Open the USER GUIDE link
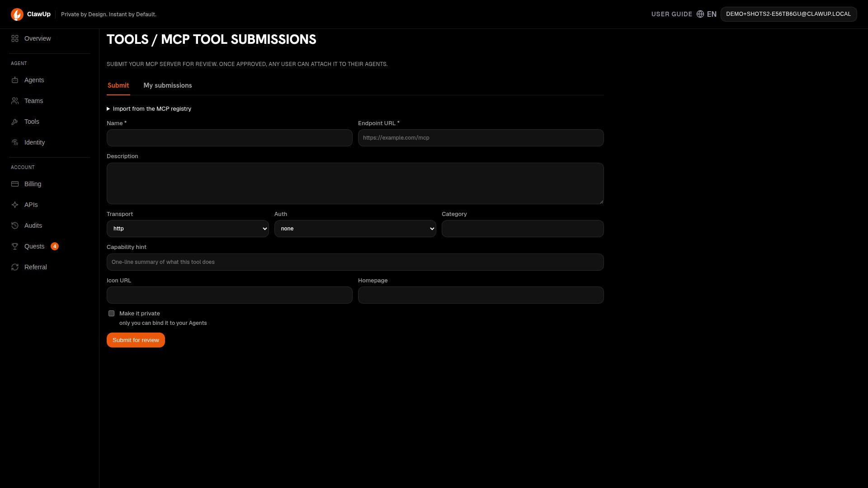Screen dimensions: 868x488 (x=672, y=14)
